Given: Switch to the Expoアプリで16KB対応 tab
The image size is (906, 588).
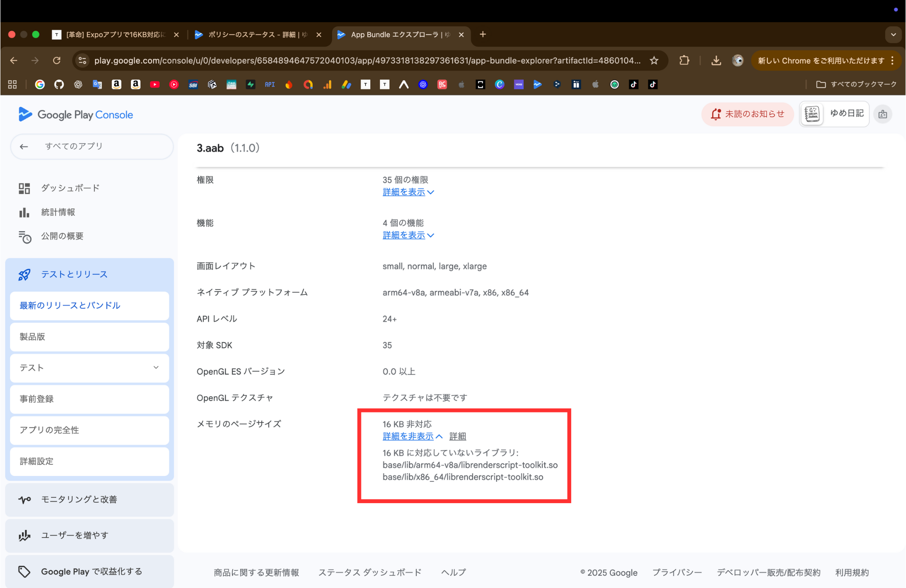Looking at the screenshot, I should (x=113, y=34).
